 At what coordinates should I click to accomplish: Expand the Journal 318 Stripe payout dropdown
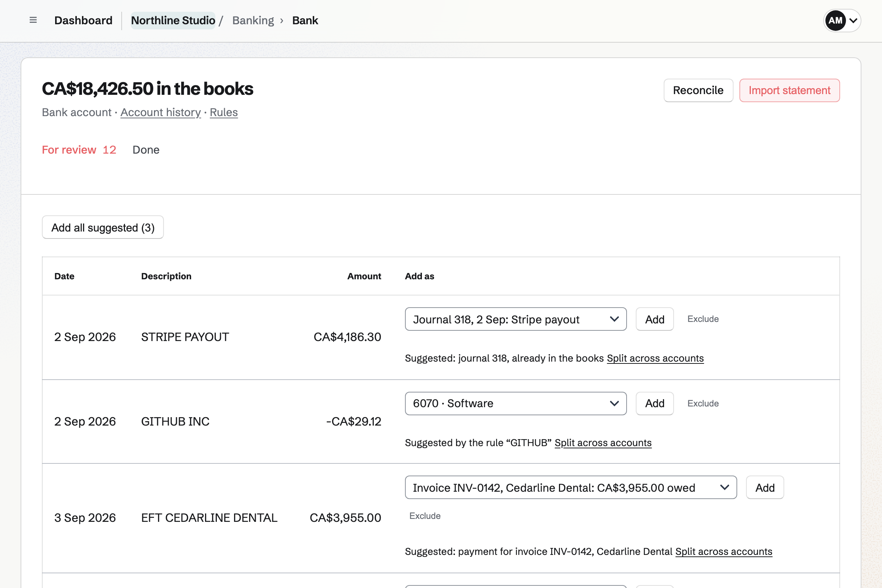click(x=516, y=319)
